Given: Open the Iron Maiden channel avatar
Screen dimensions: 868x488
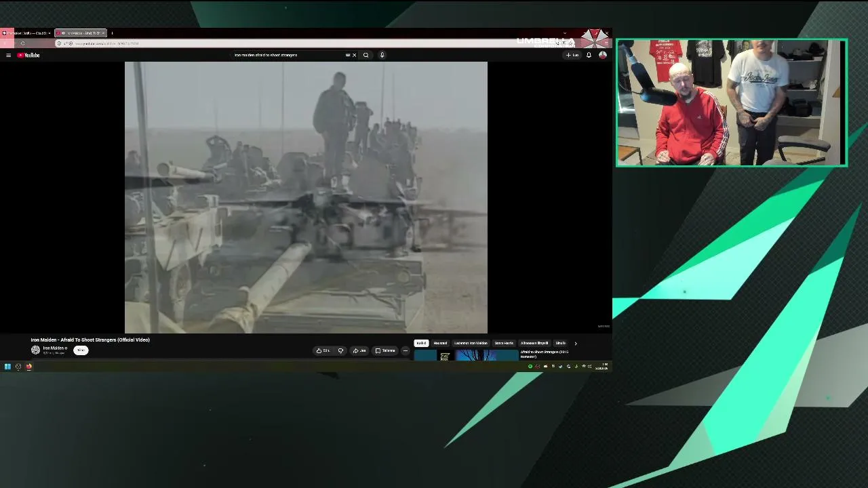Looking at the screenshot, I should point(35,350).
